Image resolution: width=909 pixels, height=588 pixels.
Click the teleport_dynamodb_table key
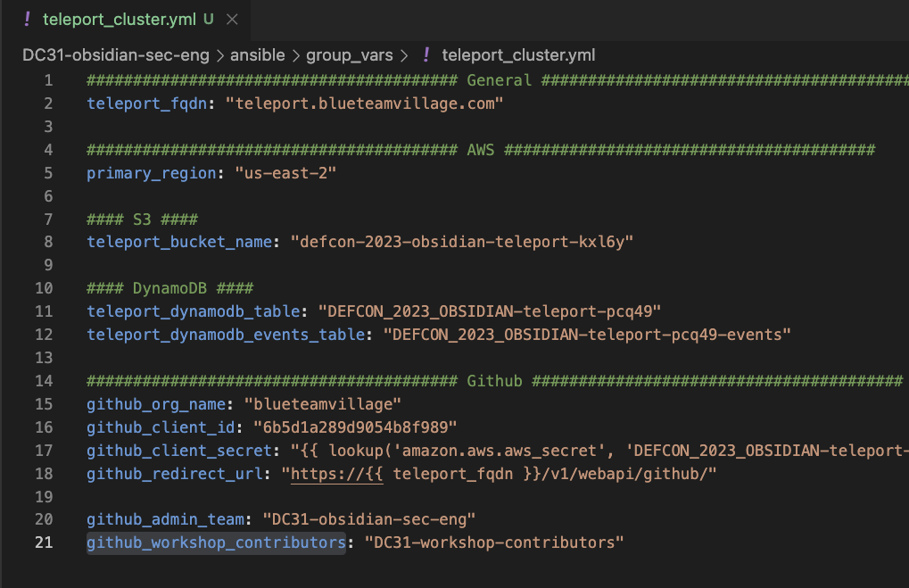193,311
